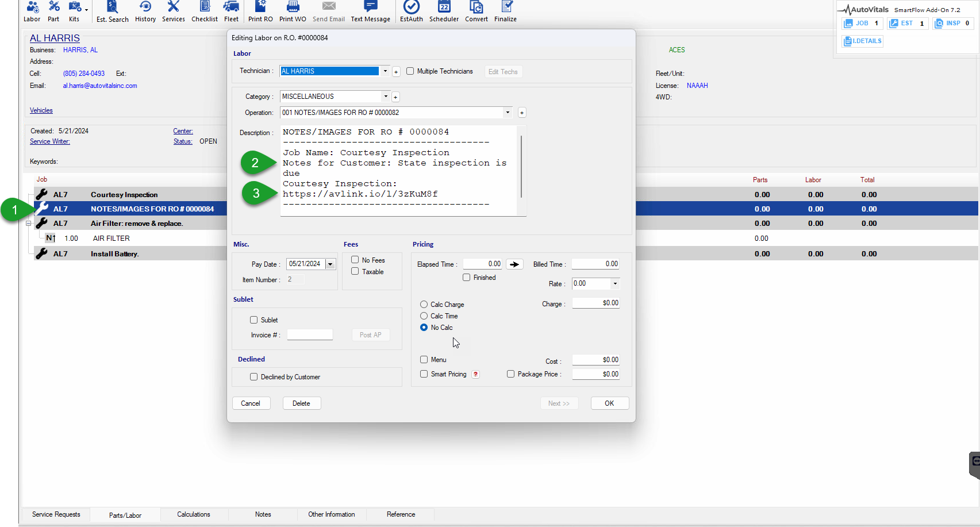Click the Finalize toolbar icon

(x=506, y=11)
